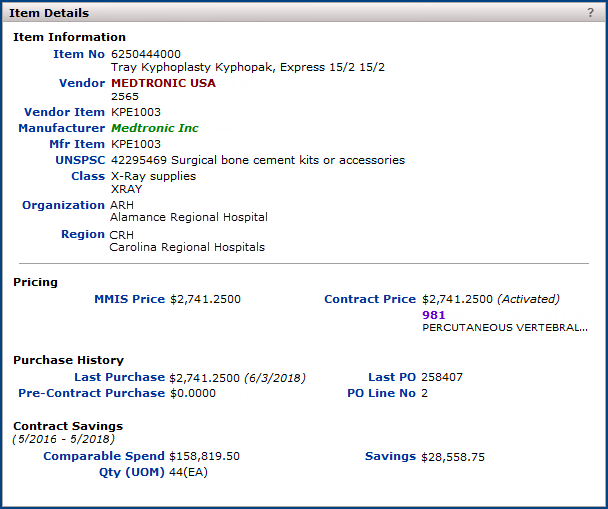Select the Vendor Item value KPE1003
This screenshot has width=608, height=509.
136,112
